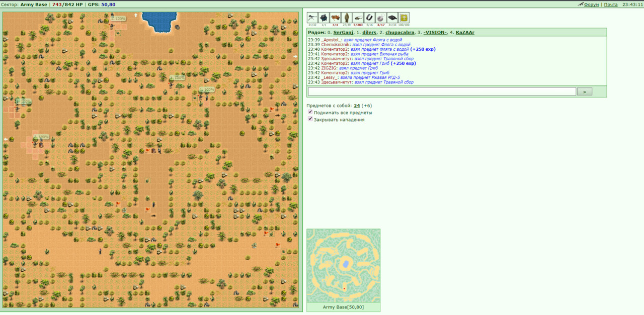Select the helicopter item showing 5/283
Viewport: 644px width, 315px height.
click(358, 18)
